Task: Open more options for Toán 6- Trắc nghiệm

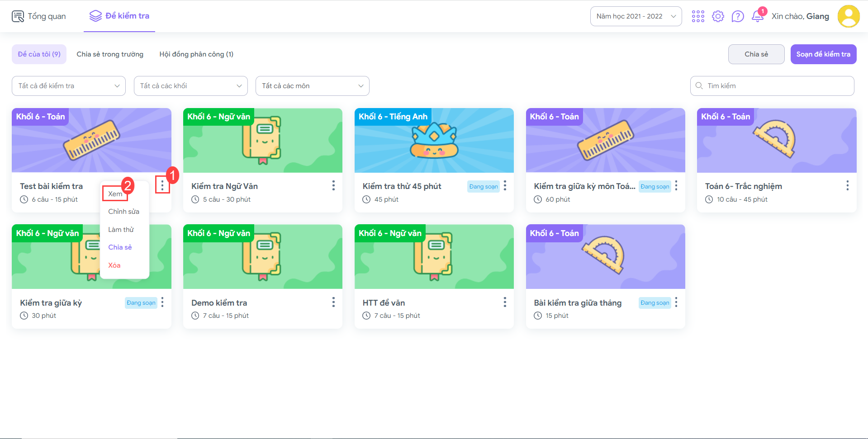Action: 848,185
